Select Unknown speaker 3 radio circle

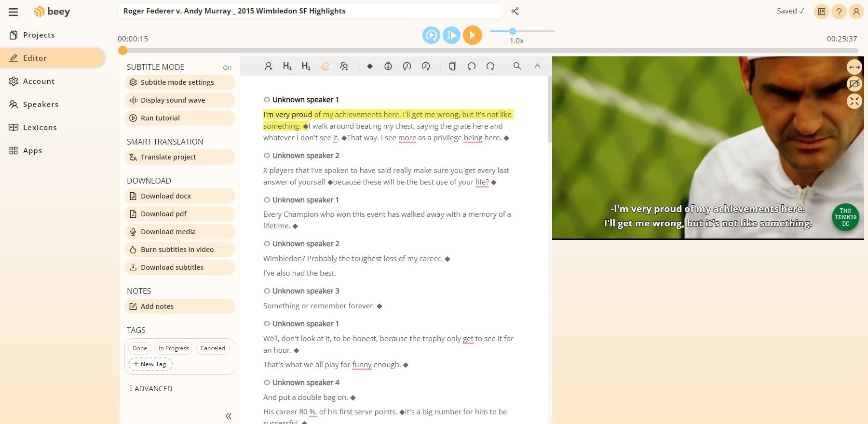(267, 291)
